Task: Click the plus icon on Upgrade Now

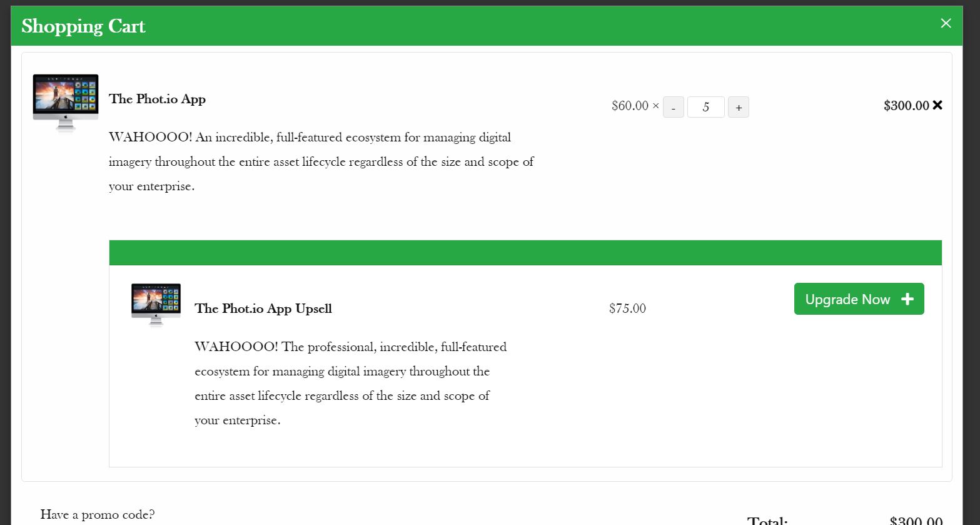Action: [x=907, y=299]
